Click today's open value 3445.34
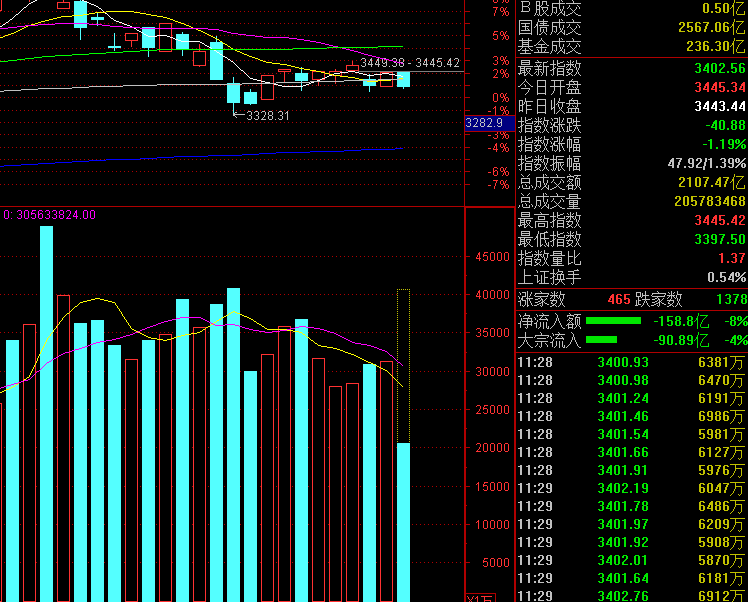The image size is (748, 602). (x=719, y=87)
